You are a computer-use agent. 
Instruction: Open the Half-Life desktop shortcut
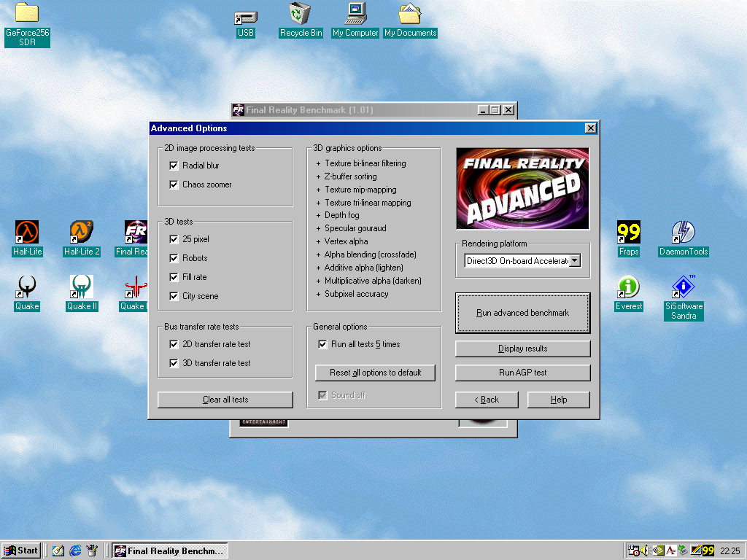[27, 233]
